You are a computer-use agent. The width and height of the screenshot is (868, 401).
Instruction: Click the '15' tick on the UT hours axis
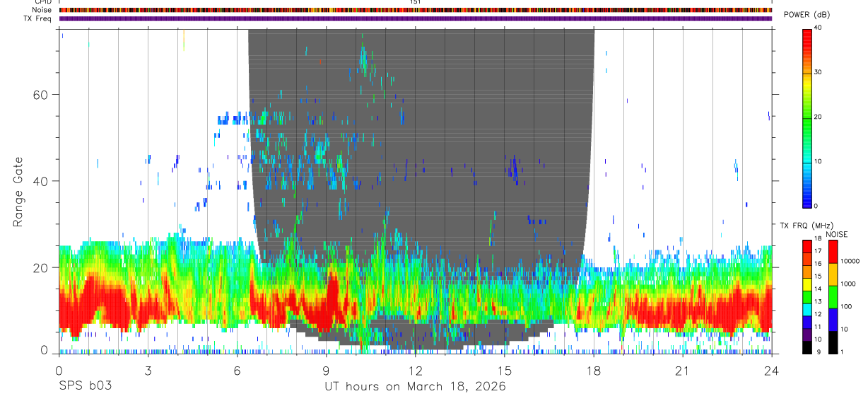504,371
